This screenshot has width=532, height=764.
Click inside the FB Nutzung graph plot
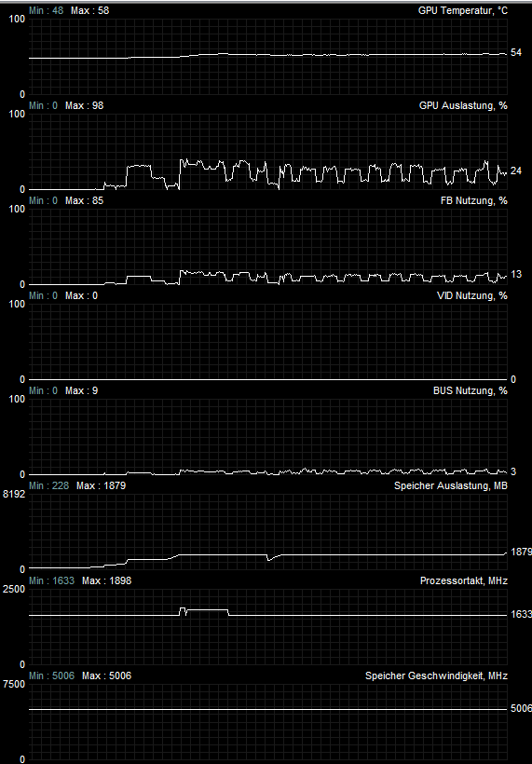268,247
